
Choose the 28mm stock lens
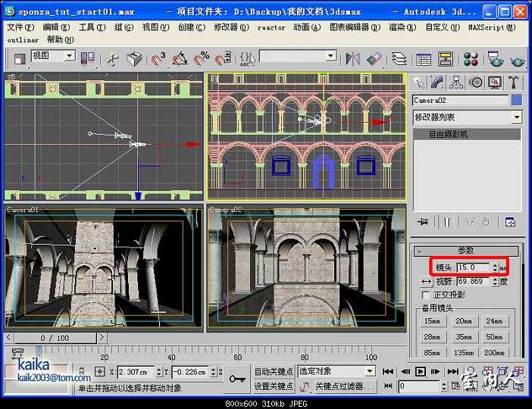coord(432,337)
